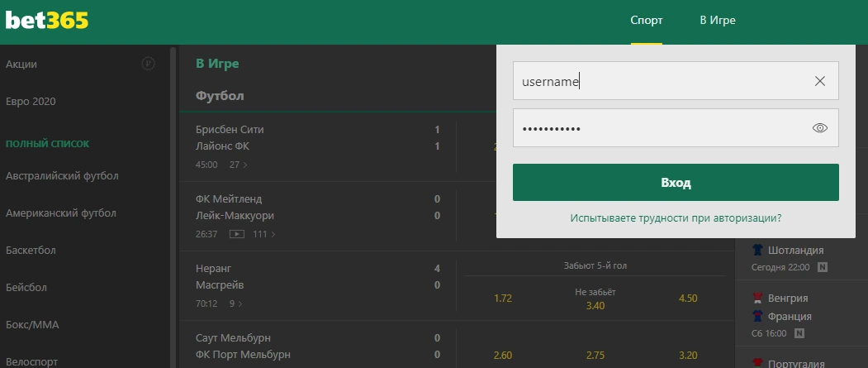Switch to the Спорт tab
Viewport: 868px width, 368px height.
[646, 21]
